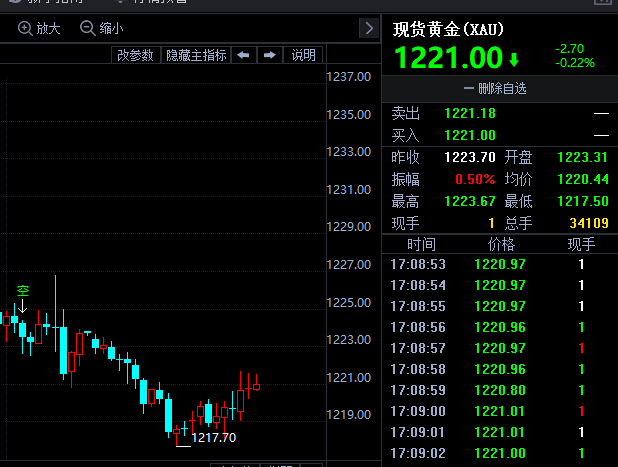Open the 说明 description button
Viewport: 618px width, 467px height.
coord(303,55)
